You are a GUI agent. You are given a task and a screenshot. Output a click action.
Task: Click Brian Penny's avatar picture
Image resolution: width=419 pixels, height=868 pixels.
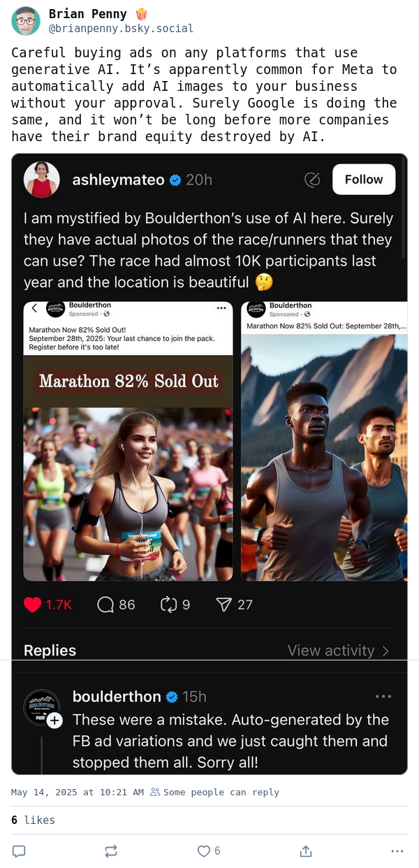point(26,21)
